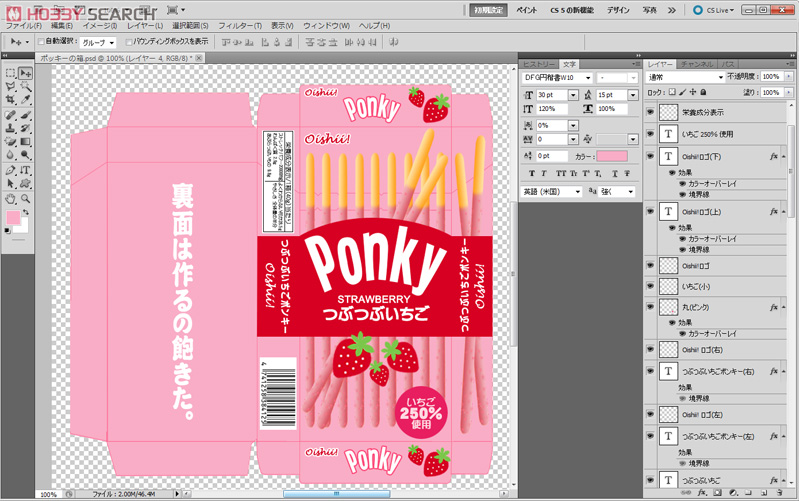Select the Move tool in toolbox
Image resolution: width=799 pixels, height=501 pixels.
[25, 73]
